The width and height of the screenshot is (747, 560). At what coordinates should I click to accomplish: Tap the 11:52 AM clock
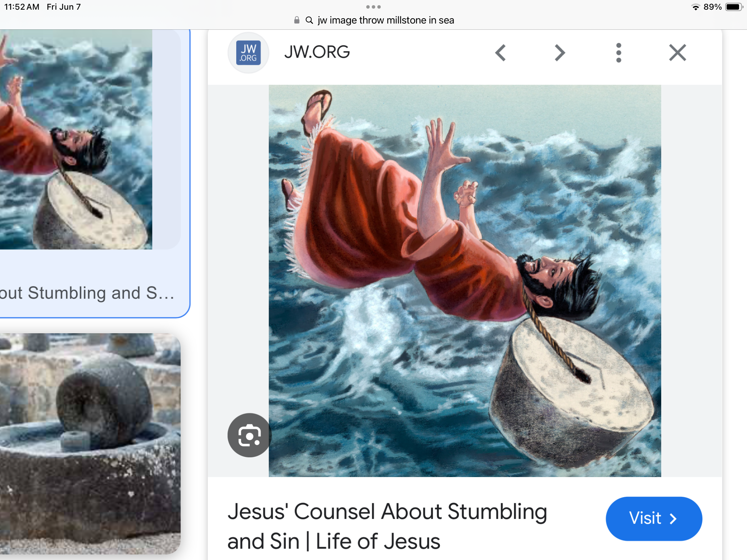click(22, 7)
